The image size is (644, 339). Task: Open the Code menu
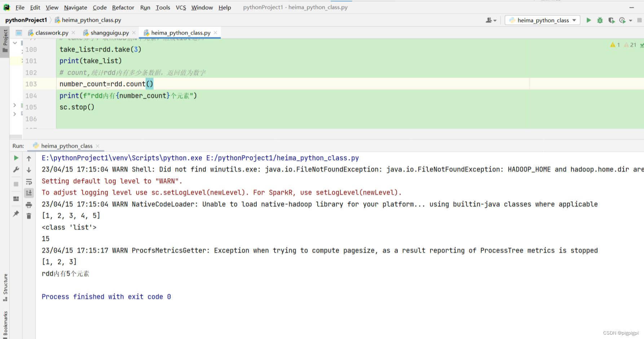[100, 7]
